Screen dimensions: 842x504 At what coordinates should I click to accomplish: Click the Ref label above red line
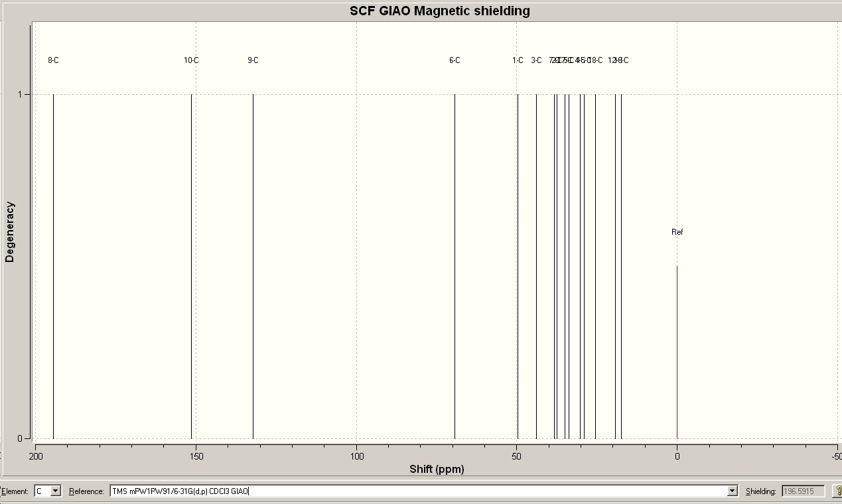click(x=677, y=232)
